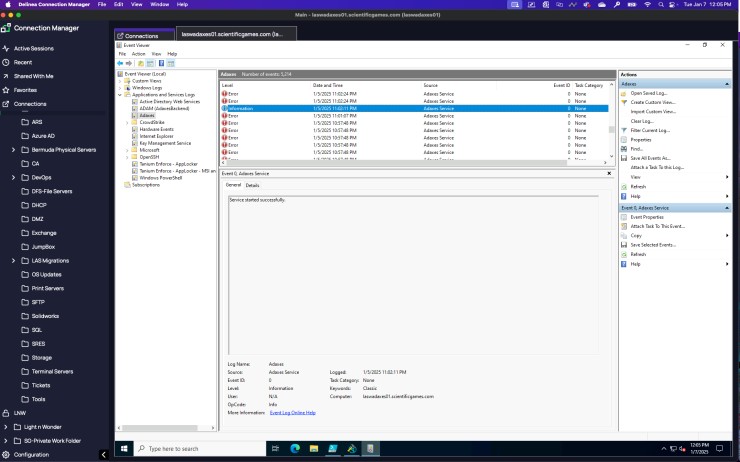The width and height of the screenshot is (740, 462).
Task: Expand OpenSSH folder in tree
Action: coord(127,157)
